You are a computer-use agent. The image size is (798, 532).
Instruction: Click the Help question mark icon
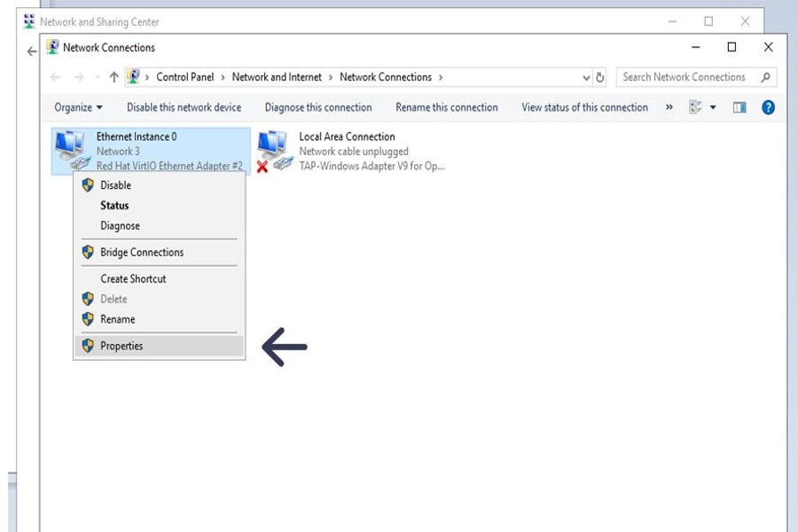pyautogui.click(x=768, y=107)
